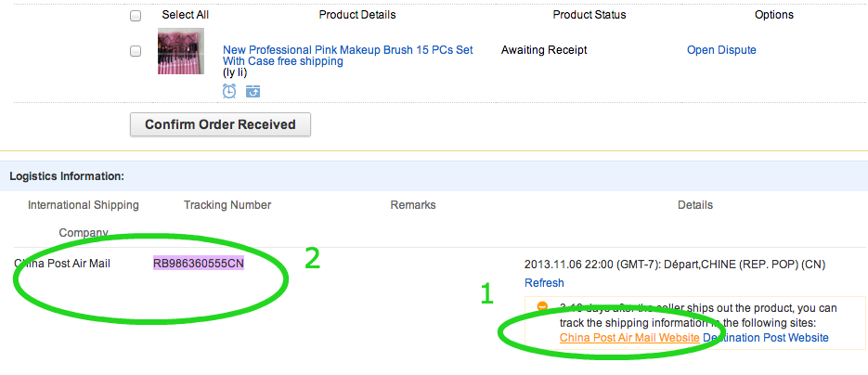
Task: Open the Destination Post Website link
Action: tap(766, 337)
